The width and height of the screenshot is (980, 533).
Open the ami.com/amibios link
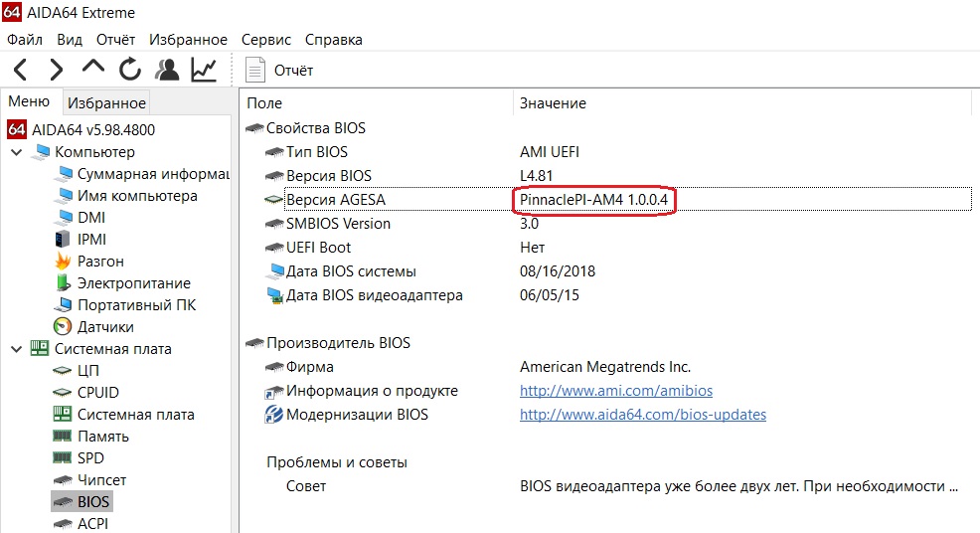(x=615, y=391)
